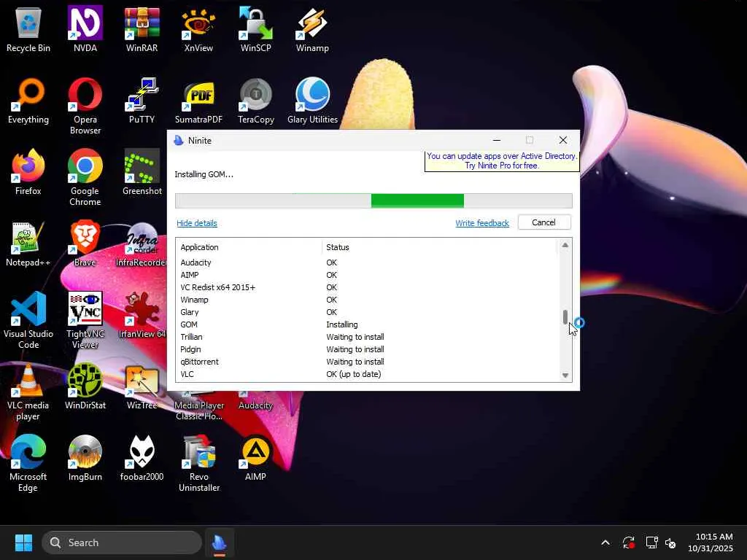Click the network tray icon
This screenshot has height=560, width=747.
coord(651,542)
